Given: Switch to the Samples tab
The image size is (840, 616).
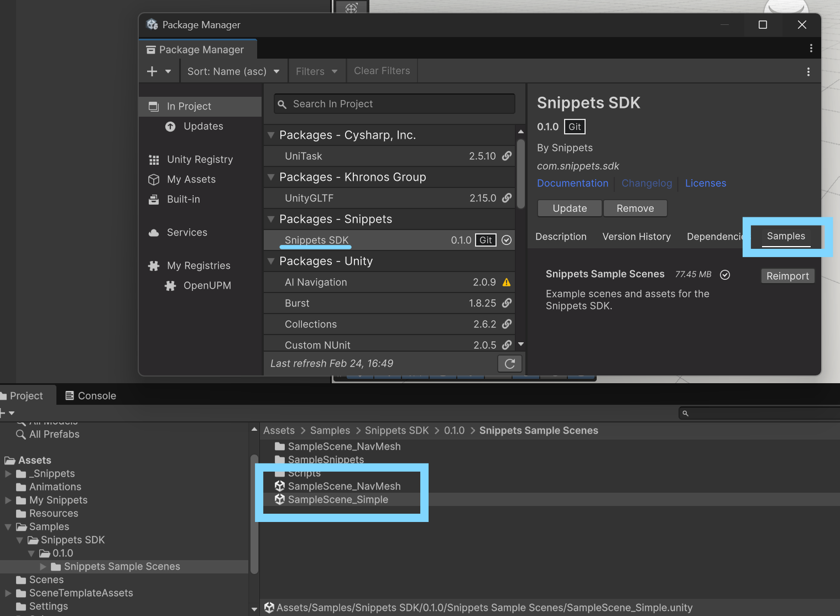Looking at the screenshot, I should (786, 237).
